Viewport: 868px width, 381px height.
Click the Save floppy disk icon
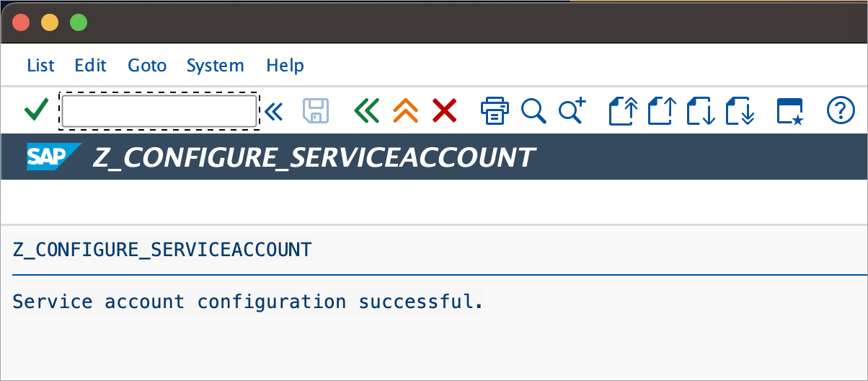pos(316,111)
